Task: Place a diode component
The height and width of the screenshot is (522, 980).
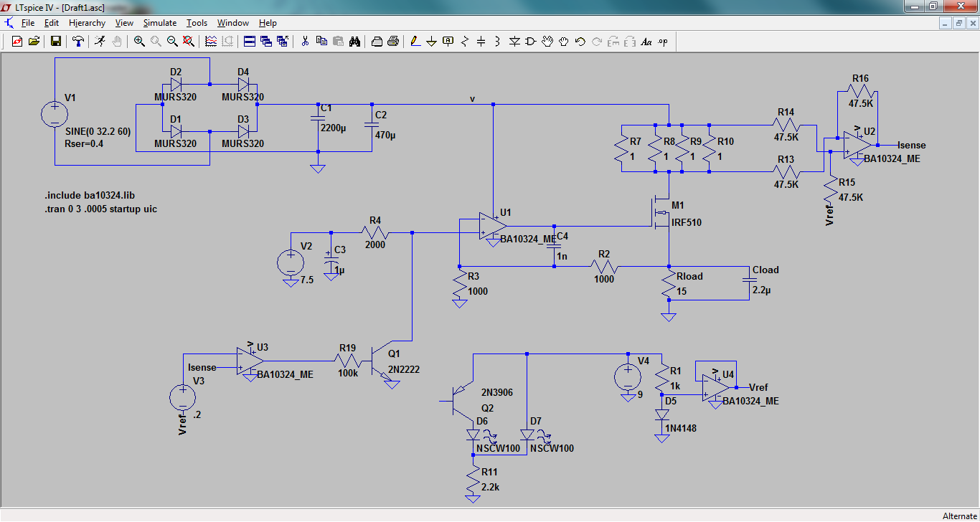Action: (x=514, y=42)
